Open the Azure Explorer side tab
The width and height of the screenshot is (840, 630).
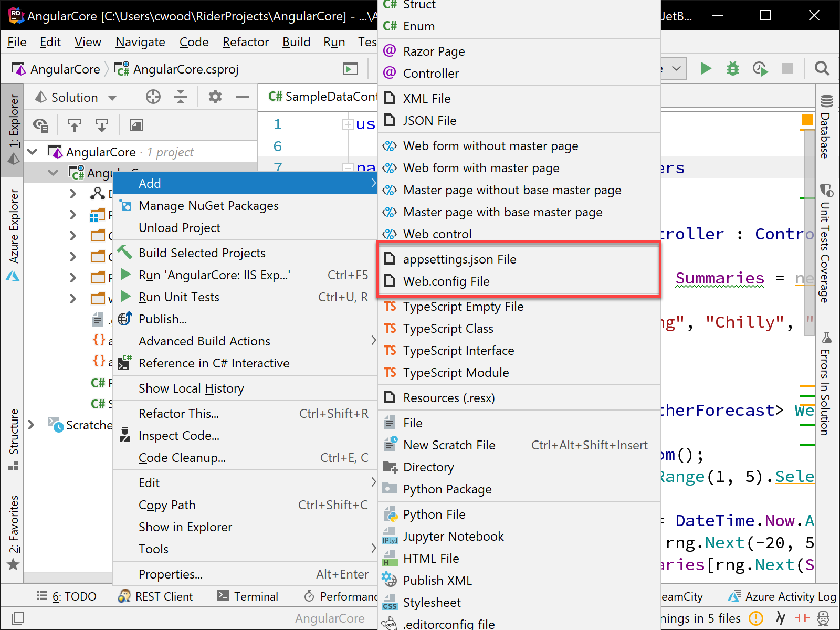(x=13, y=235)
